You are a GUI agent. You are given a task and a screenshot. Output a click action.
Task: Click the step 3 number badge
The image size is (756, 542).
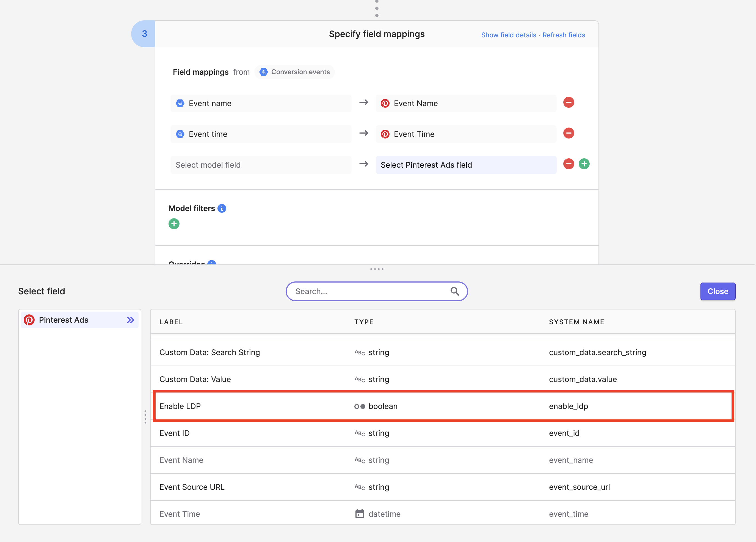pyautogui.click(x=144, y=34)
